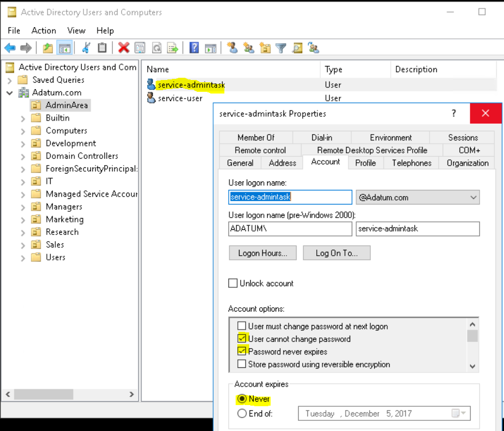Select the AdminArea organizational unit

(60, 105)
